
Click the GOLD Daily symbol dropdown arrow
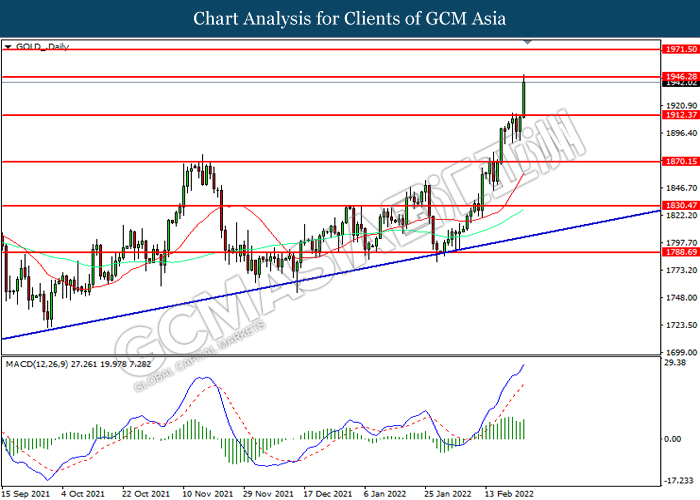8,46
